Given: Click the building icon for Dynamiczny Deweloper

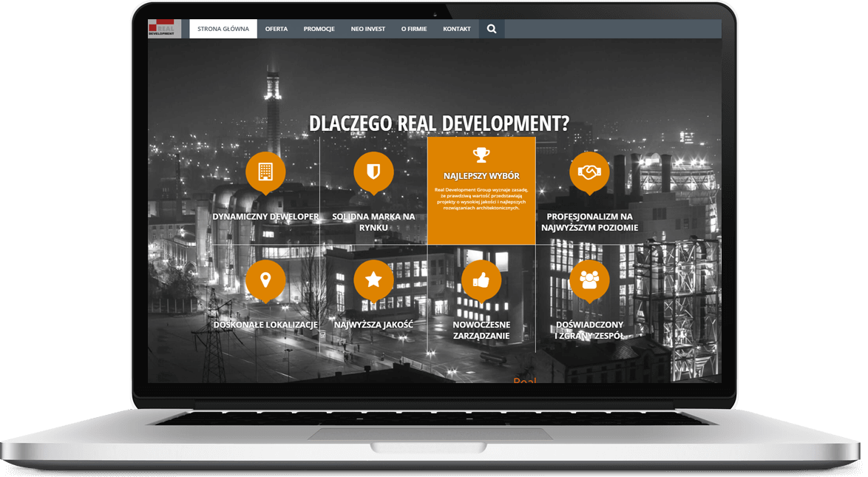Looking at the screenshot, I should coord(265,172).
